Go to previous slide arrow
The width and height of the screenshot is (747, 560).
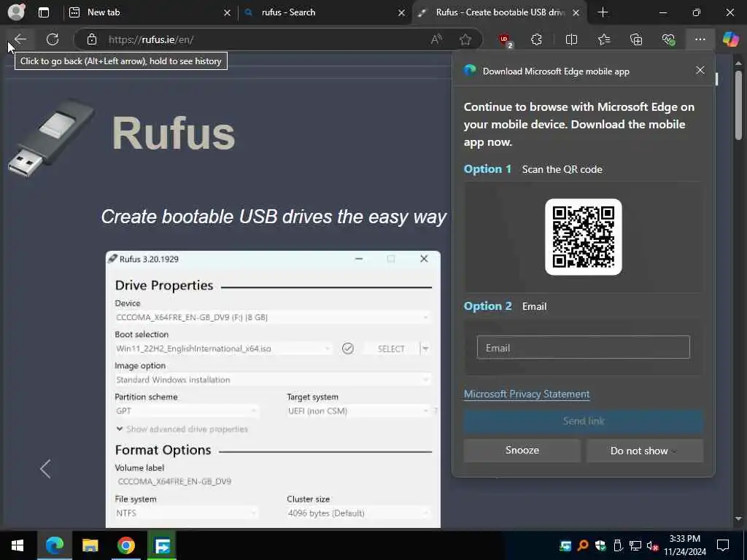[45, 469]
